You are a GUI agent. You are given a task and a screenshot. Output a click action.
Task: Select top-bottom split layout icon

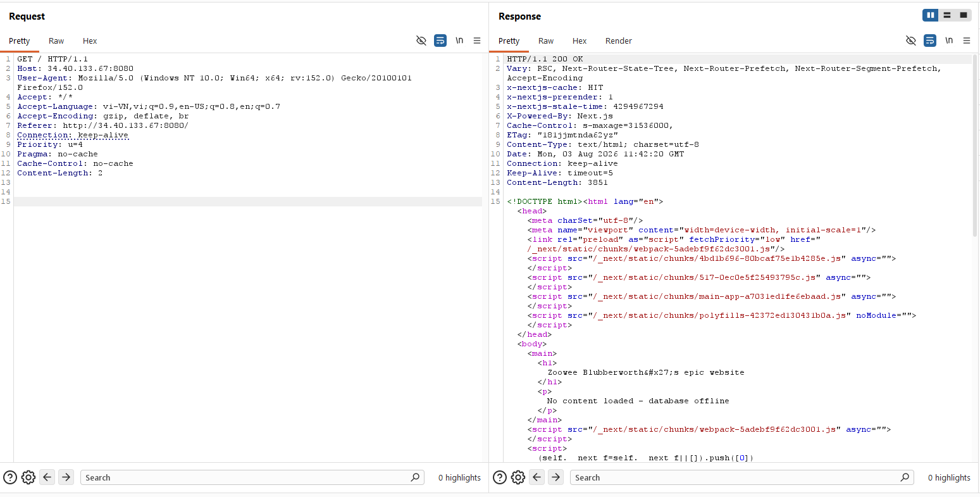coord(947,15)
